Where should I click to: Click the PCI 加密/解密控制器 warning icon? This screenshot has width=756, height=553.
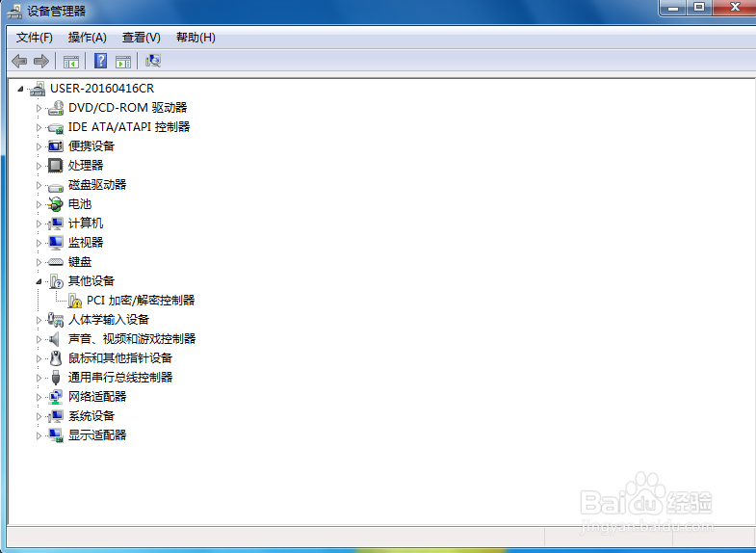coord(75,301)
